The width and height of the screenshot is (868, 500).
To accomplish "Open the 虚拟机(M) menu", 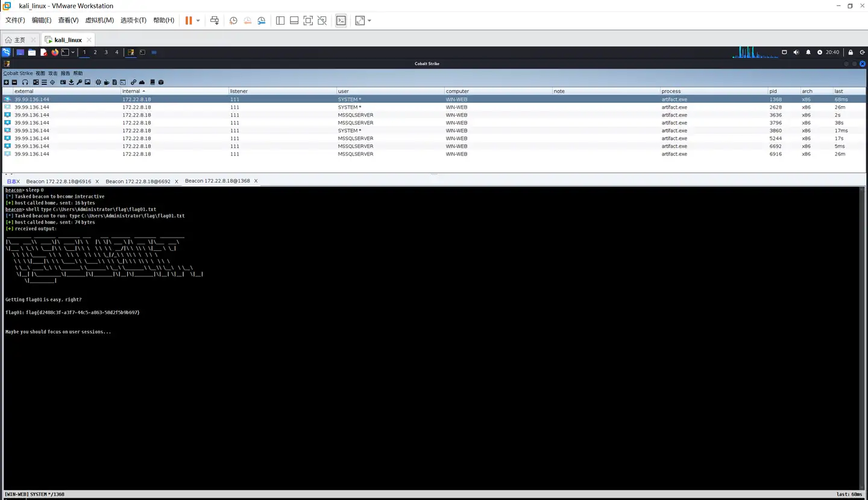I will pyautogui.click(x=99, y=21).
